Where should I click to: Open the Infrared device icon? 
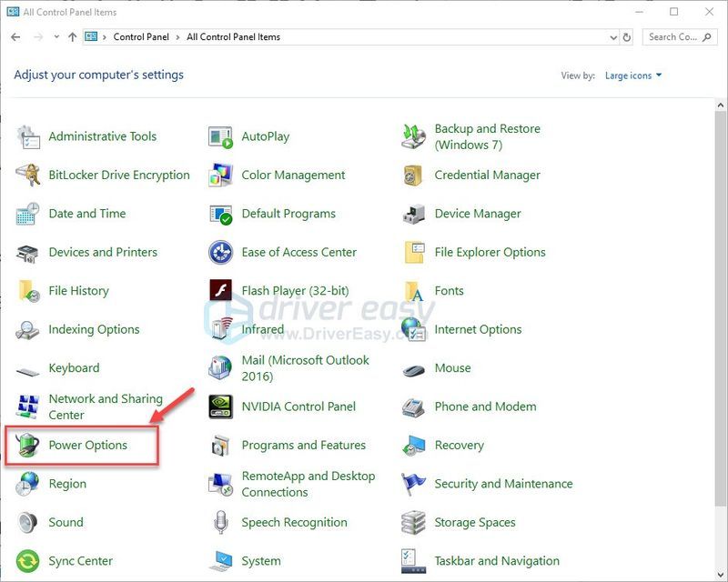tap(220, 329)
